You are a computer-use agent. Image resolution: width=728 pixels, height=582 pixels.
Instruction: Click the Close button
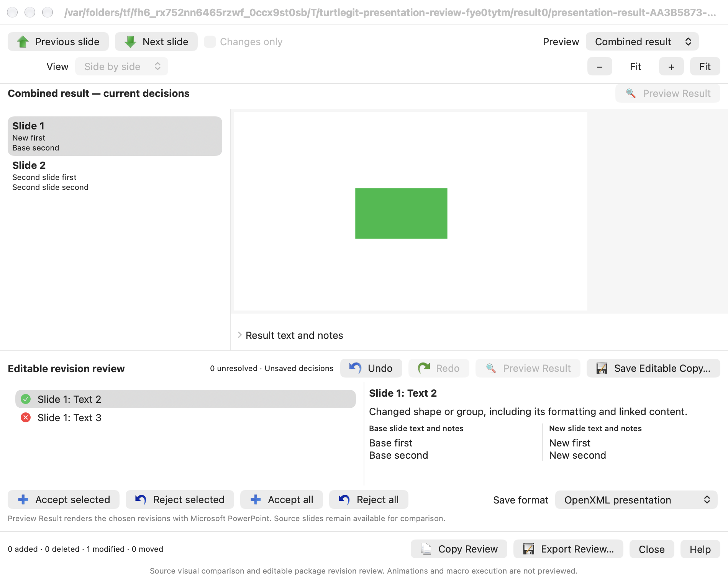(651, 549)
